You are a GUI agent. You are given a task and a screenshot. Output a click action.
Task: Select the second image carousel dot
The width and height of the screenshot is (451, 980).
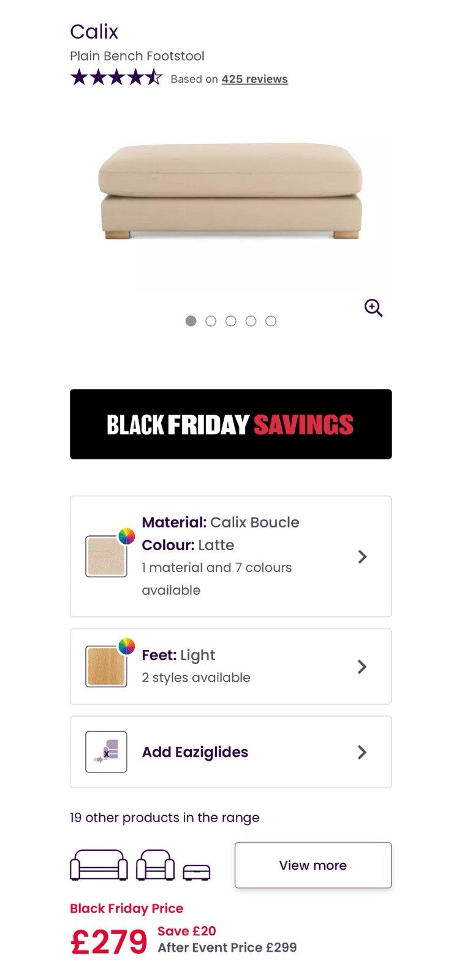point(211,321)
